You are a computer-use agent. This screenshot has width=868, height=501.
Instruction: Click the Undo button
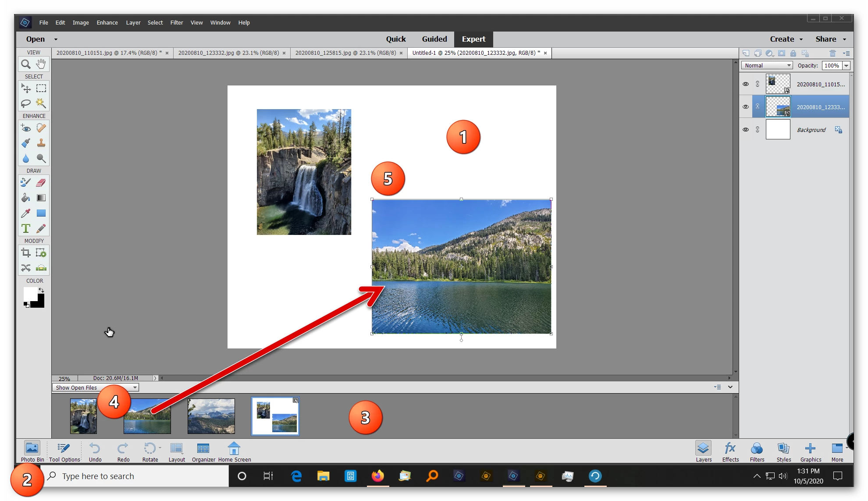(x=95, y=451)
